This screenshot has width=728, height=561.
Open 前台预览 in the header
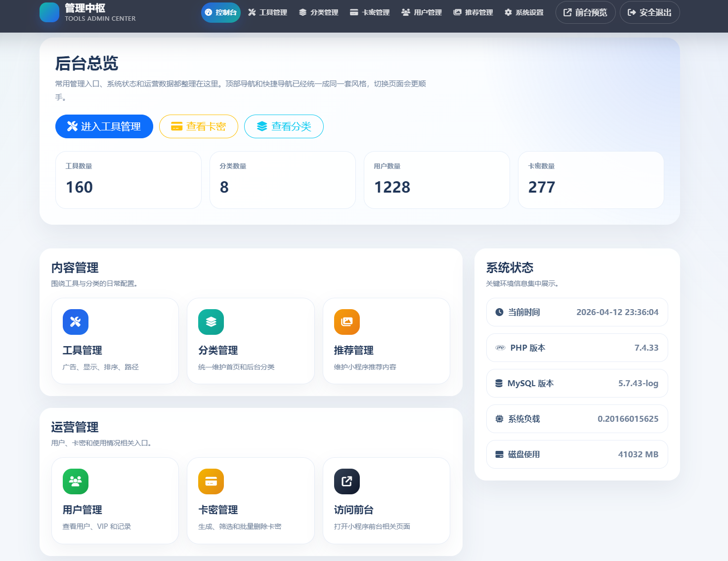pyautogui.click(x=585, y=12)
